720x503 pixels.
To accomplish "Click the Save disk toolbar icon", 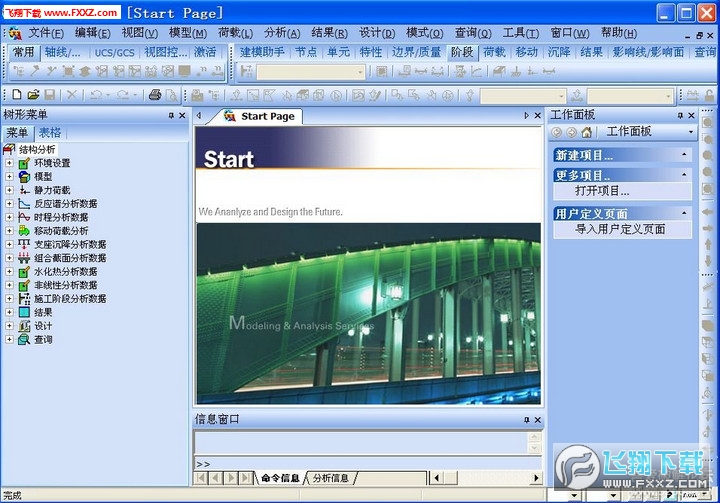I will coord(49,95).
